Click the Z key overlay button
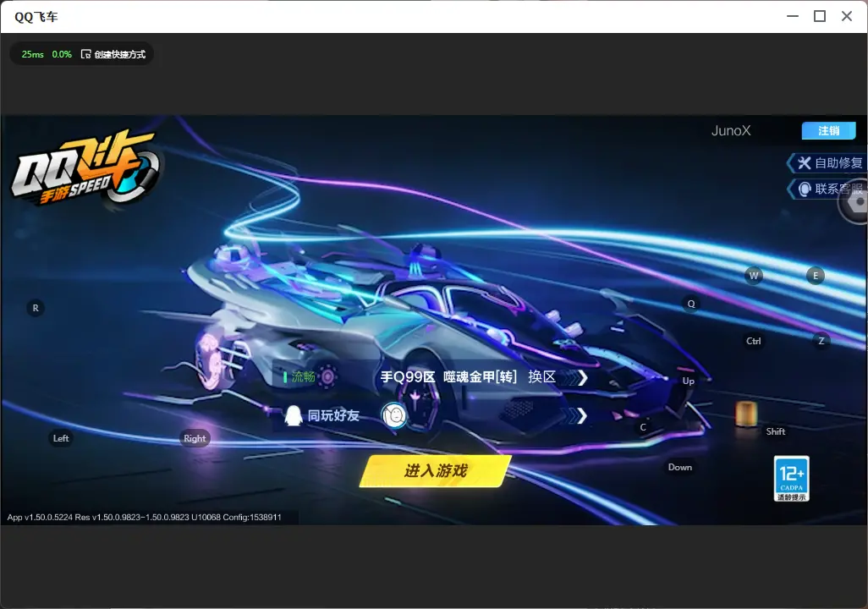The width and height of the screenshot is (868, 609). coord(821,341)
